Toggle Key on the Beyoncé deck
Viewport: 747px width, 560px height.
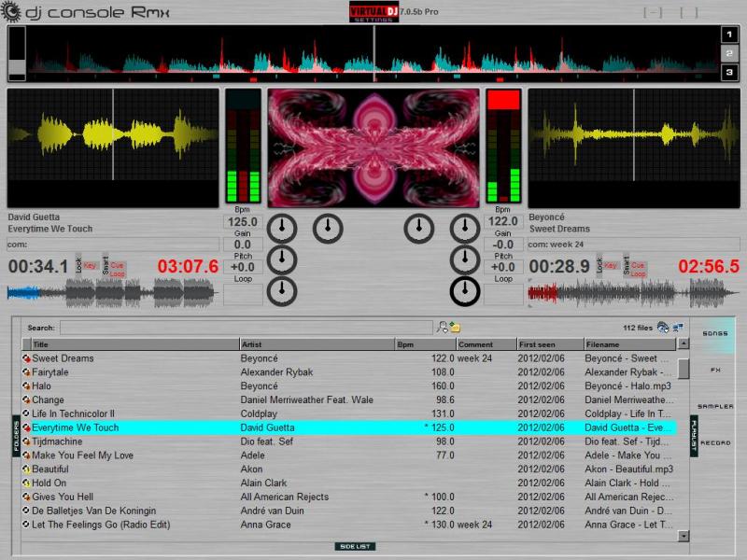pos(611,265)
